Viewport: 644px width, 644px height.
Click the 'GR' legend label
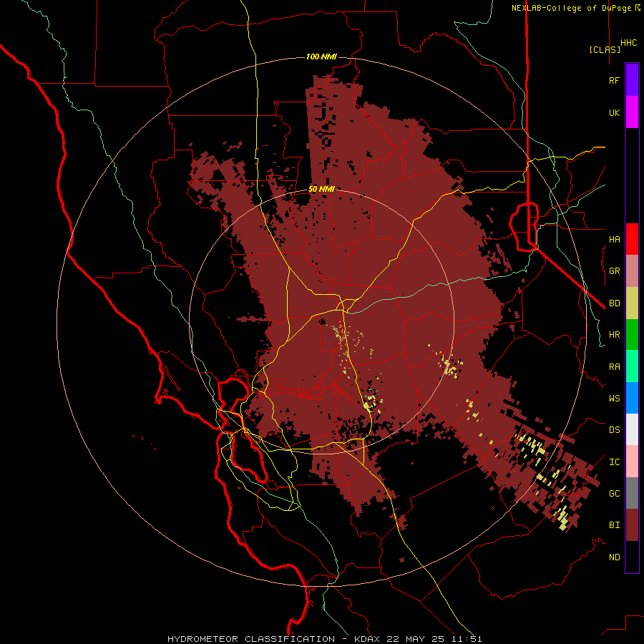(x=614, y=271)
